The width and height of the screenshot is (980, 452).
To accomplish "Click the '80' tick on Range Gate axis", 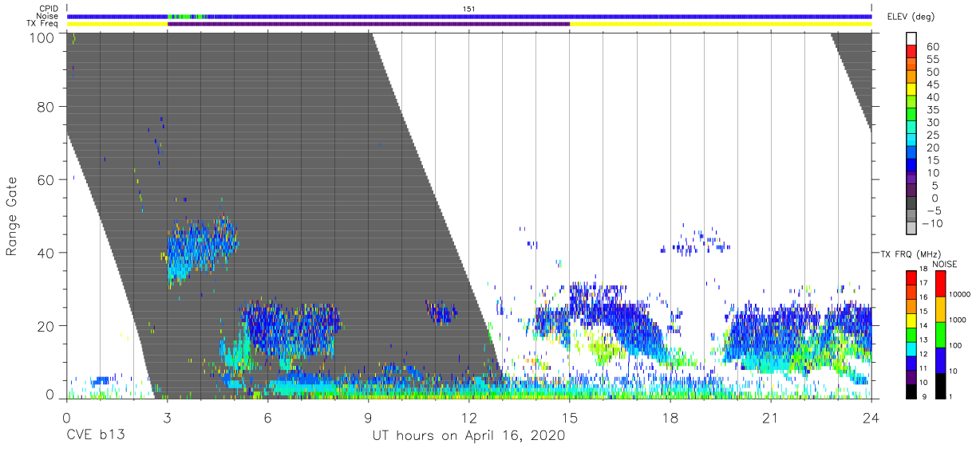I will [46, 107].
